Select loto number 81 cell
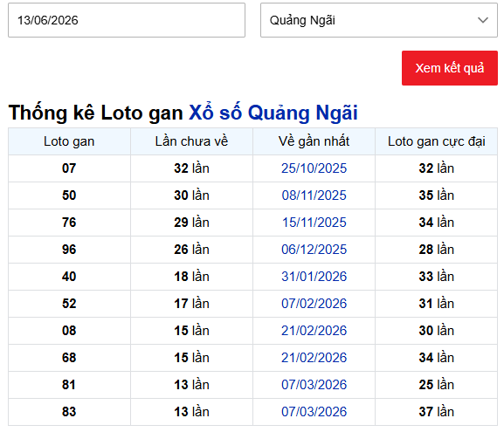The image size is (504, 432). pos(69,385)
